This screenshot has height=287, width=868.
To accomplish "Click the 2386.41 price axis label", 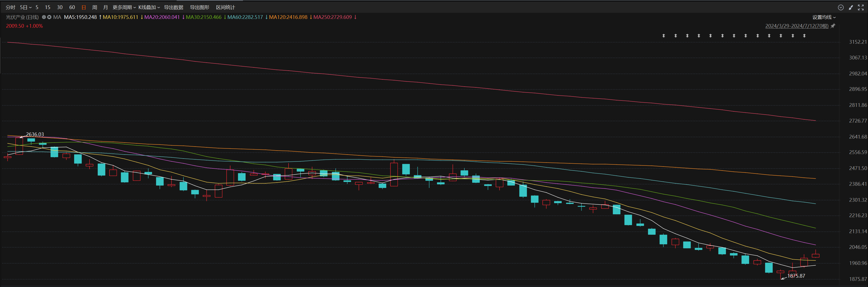I will 858,184.
